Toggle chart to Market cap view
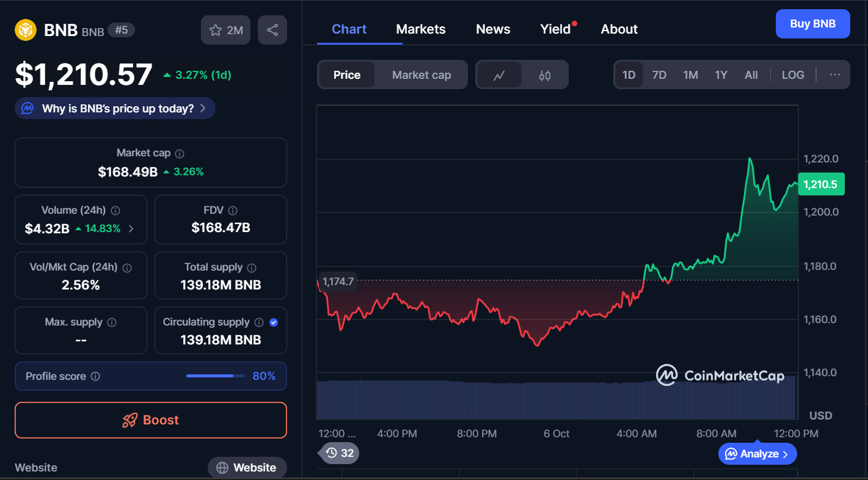Viewport: 868px width, 480px height. coord(421,75)
